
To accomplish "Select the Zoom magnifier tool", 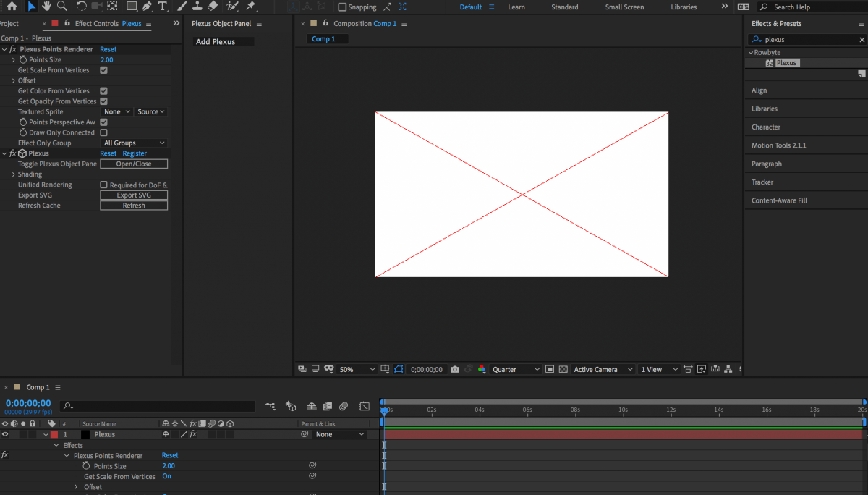I will click(62, 7).
